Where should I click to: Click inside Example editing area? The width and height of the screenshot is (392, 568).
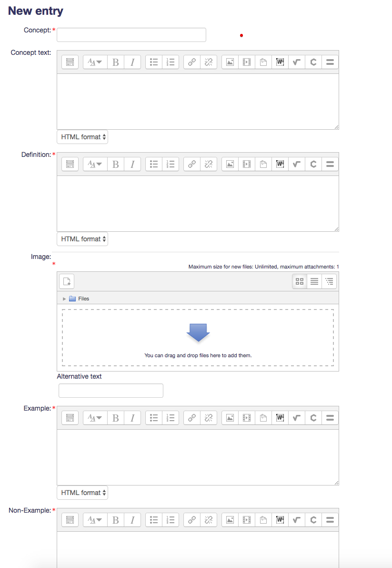point(198,457)
